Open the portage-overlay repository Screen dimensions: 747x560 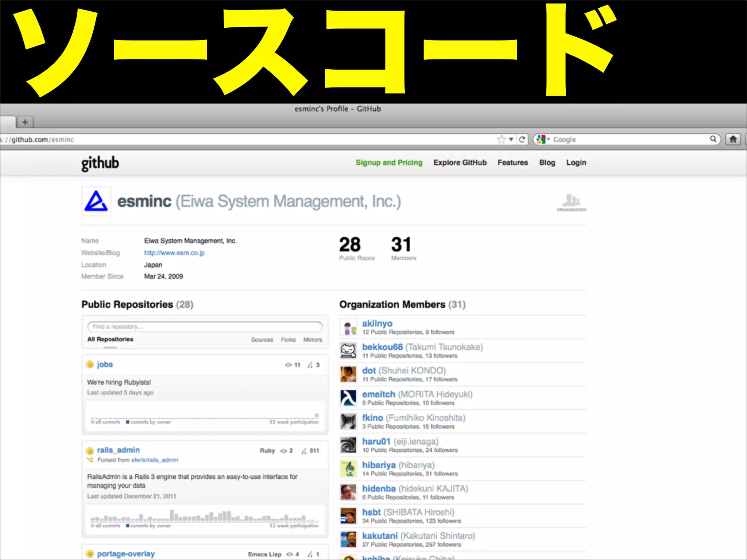coord(126,554)
